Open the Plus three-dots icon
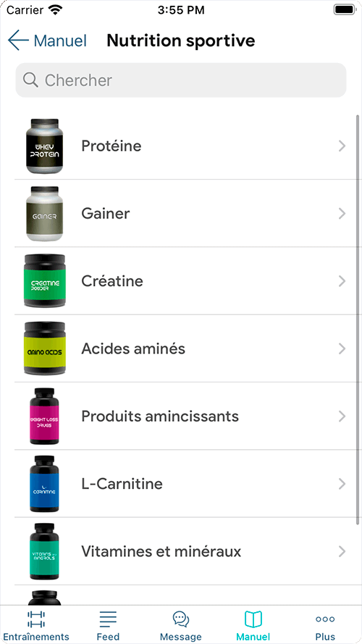This screenshot has width=362, height=644. click(x=325, y=619)
